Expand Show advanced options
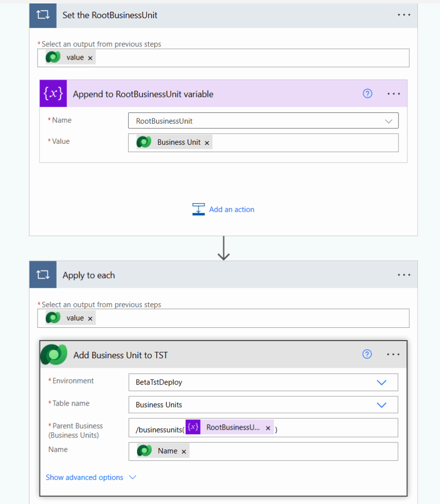The height and width of the screenshot is (504, 440). click(x=90, y=477)
